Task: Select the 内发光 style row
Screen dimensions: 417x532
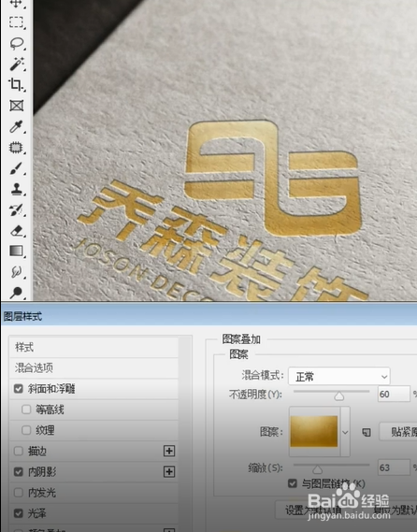Action: pyautogui.click(x=93, y=493)
